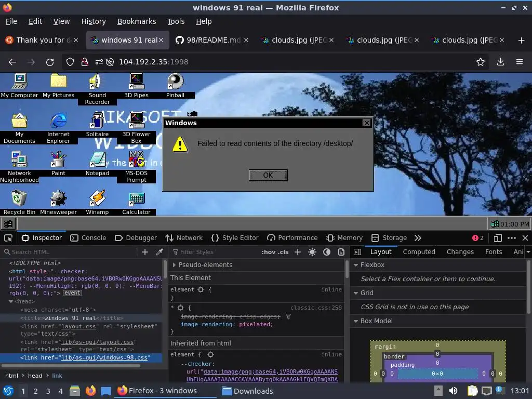This screenshot has width=532, height=399.
Task: Toggle light color scheme simulation
Action: tap(312, 252)
